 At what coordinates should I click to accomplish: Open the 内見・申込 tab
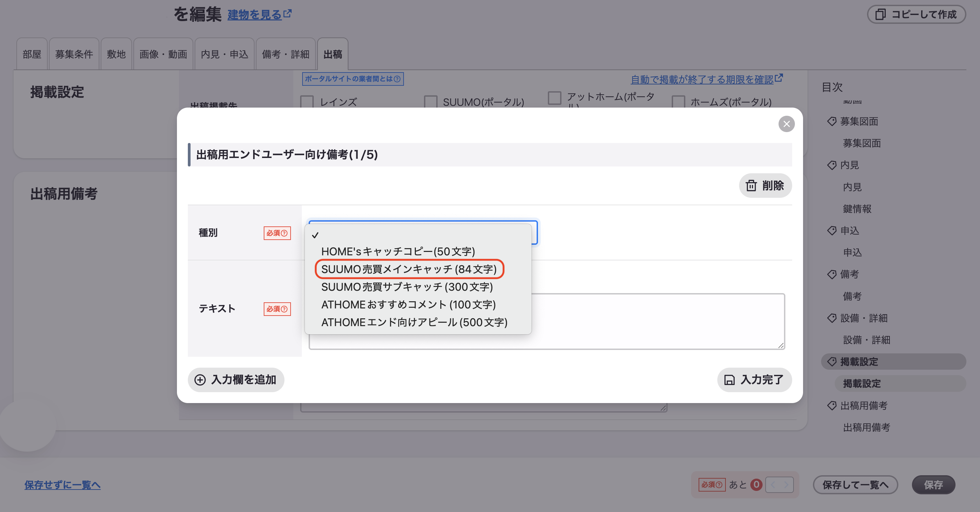(x=225, y=54)
